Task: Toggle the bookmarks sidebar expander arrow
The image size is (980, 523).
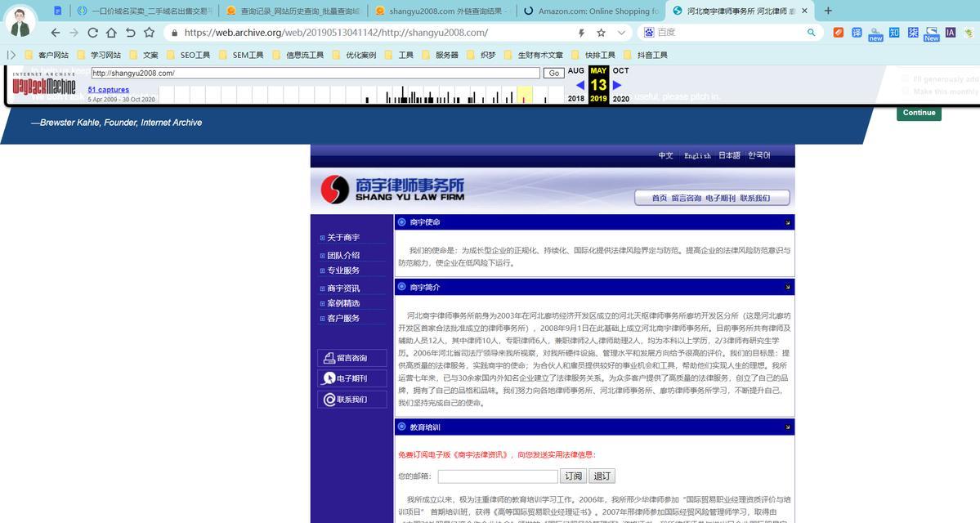Action: click(11, 55)
